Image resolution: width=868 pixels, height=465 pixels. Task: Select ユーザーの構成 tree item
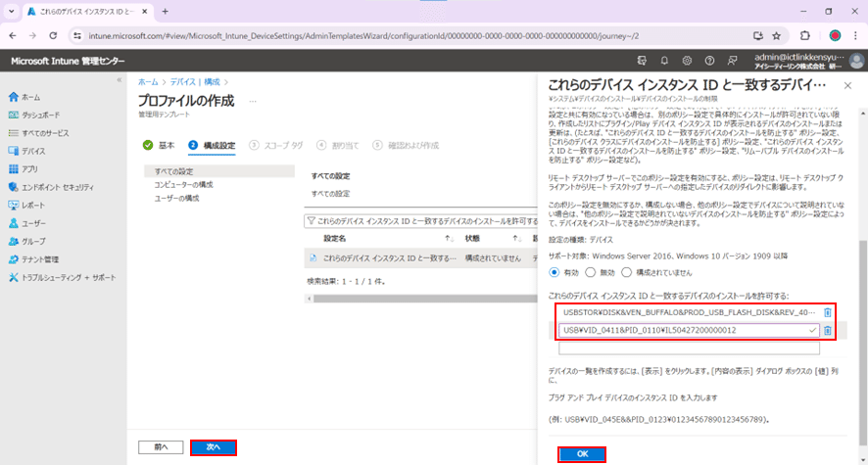[x=176, y=198]
